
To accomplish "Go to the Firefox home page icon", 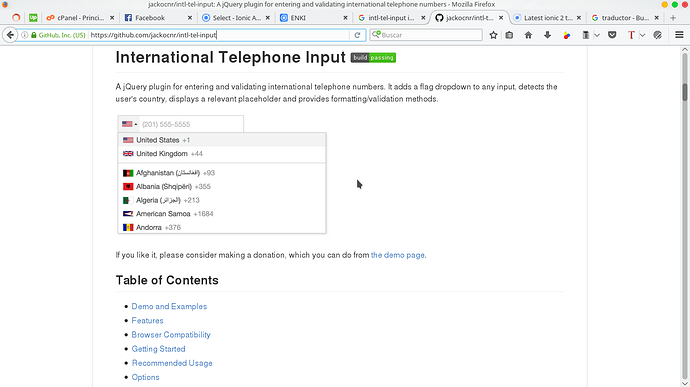I will (x=528, y=35).
